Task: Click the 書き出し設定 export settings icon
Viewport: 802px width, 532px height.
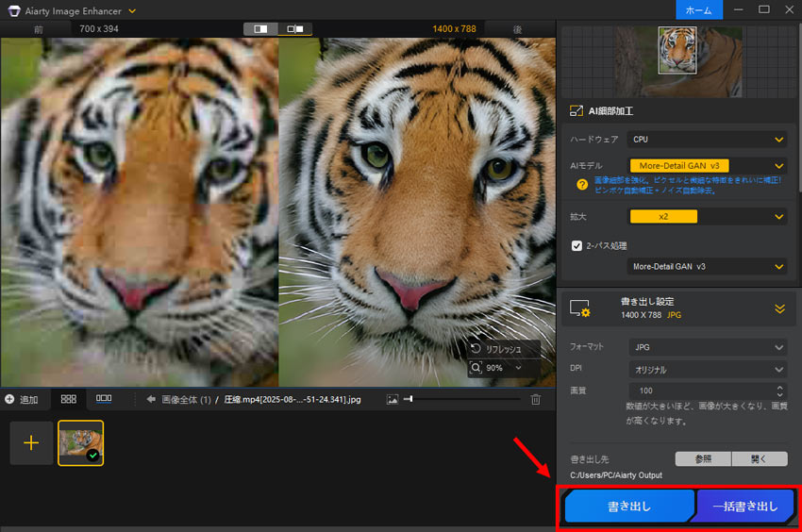Action: 580,308
